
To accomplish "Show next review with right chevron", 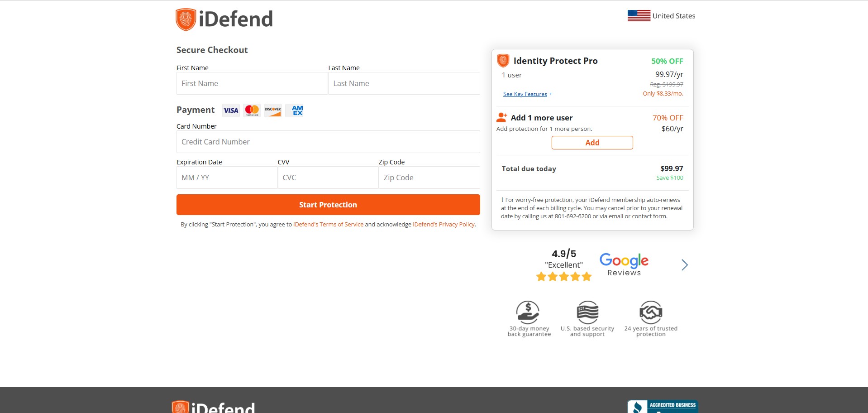I will (684, 265).
